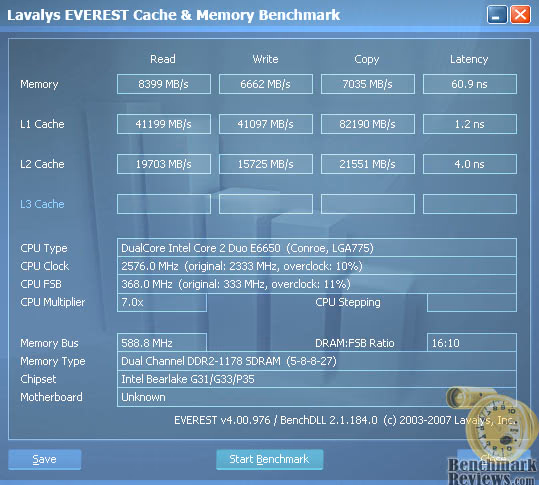Click the Save button

tap(45, 459)
